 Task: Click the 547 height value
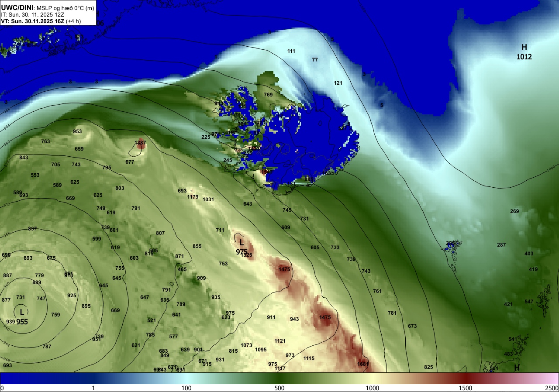[529, 302]
